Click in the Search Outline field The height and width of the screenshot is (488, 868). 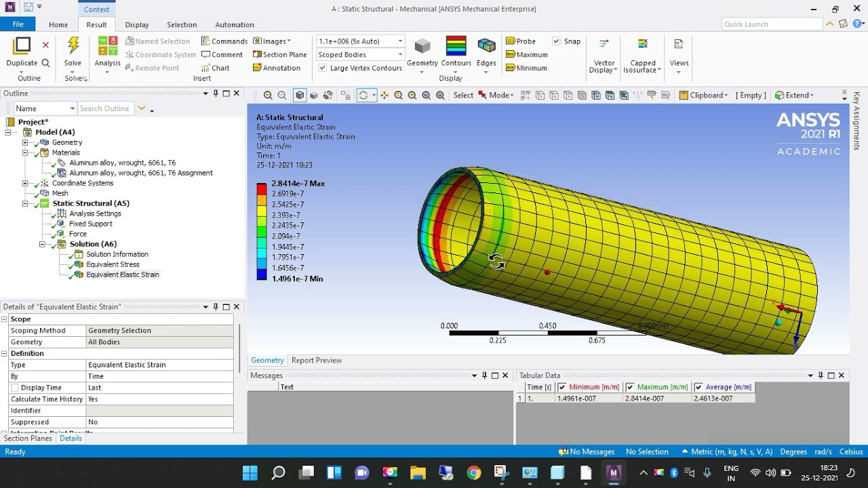coord(106,108)
